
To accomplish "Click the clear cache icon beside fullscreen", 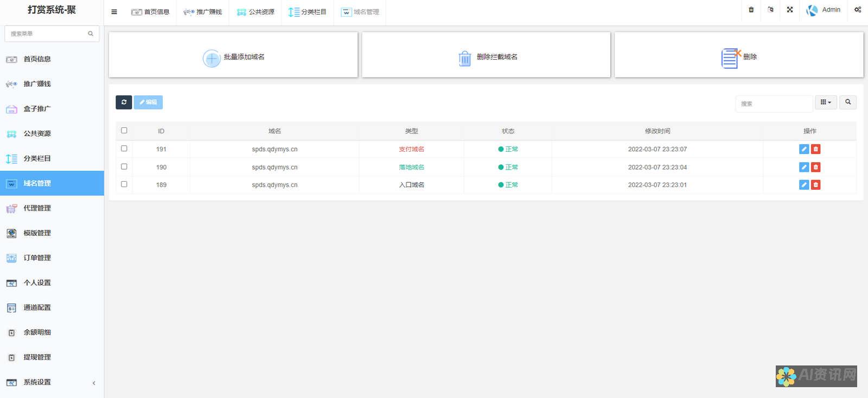I will tap(771, 10).
